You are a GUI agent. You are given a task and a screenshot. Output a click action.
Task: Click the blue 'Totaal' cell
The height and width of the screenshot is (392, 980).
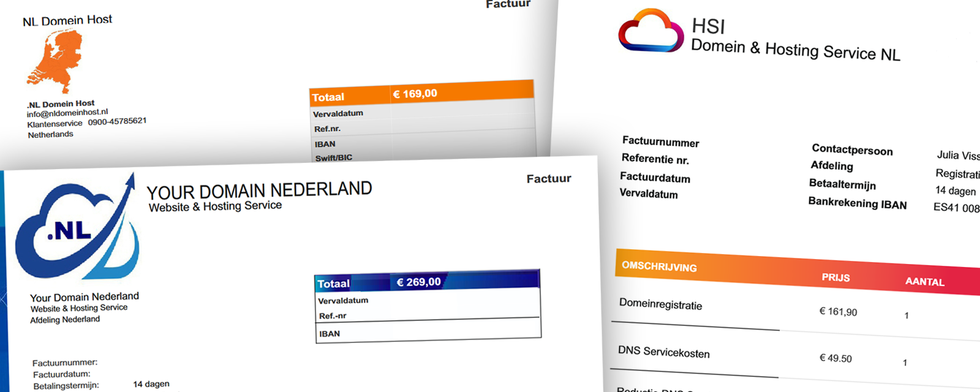[x=353, y=283]
